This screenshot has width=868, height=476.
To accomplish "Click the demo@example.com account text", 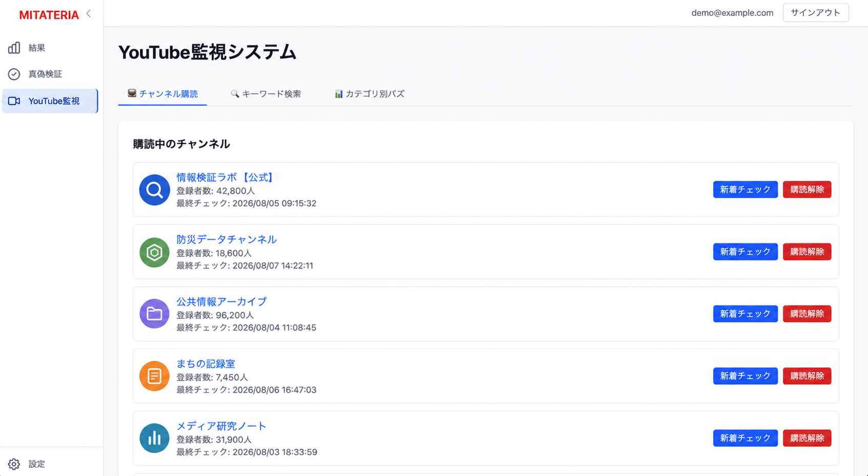I will pos(732,13).
